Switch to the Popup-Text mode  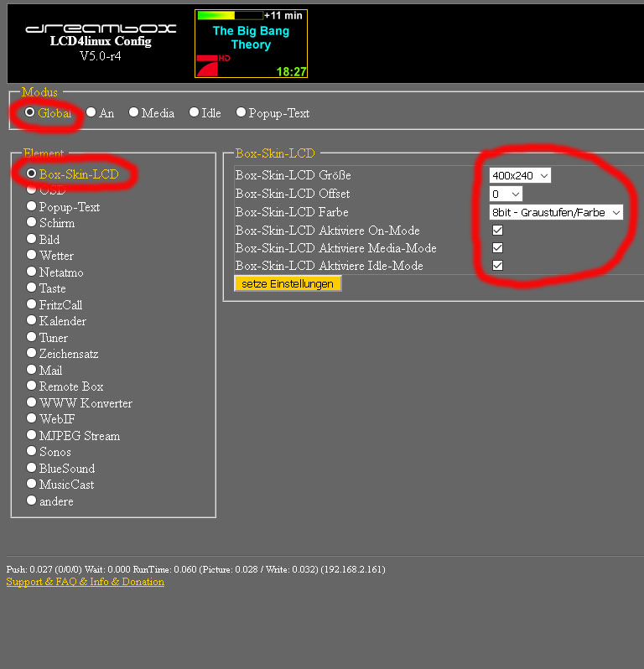pyautogui.click(x=241, y=112)
